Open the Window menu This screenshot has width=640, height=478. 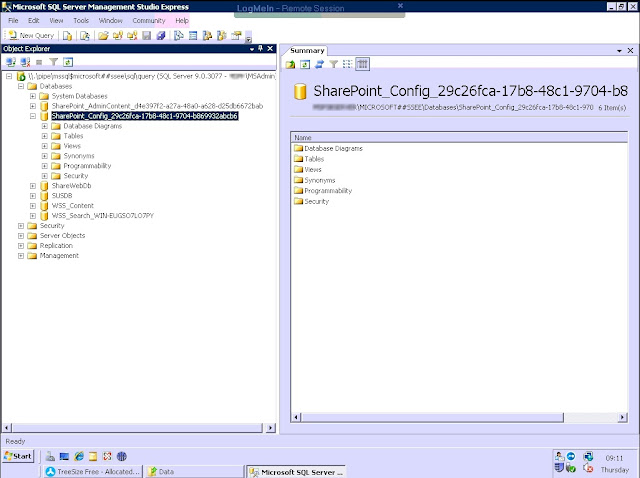point(111,20)
